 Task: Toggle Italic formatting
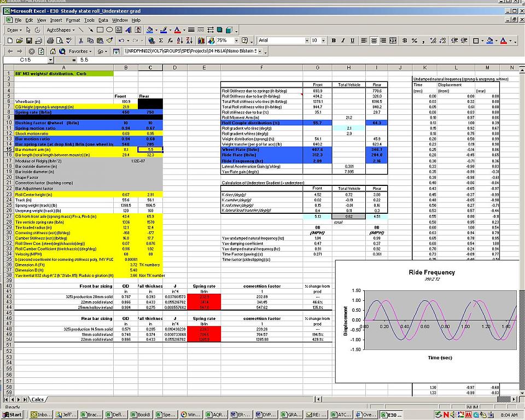click(x=343, y=40)
